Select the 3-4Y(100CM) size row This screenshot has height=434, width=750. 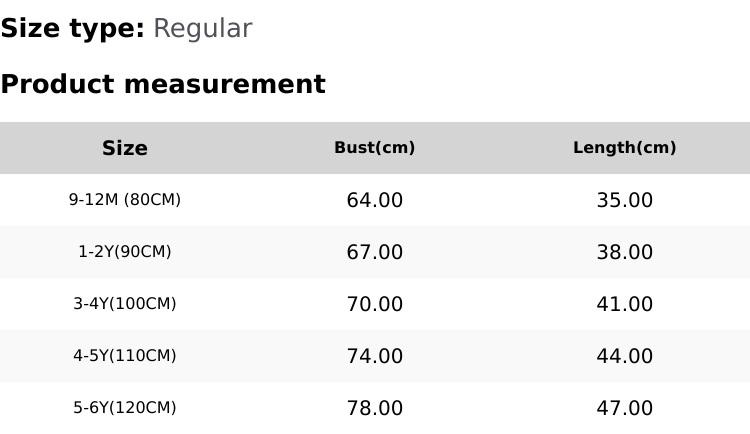click(125, 304)
